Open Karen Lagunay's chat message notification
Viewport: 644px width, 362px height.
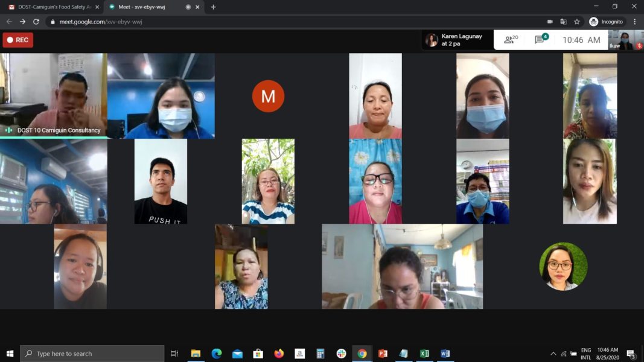[457, 40]
